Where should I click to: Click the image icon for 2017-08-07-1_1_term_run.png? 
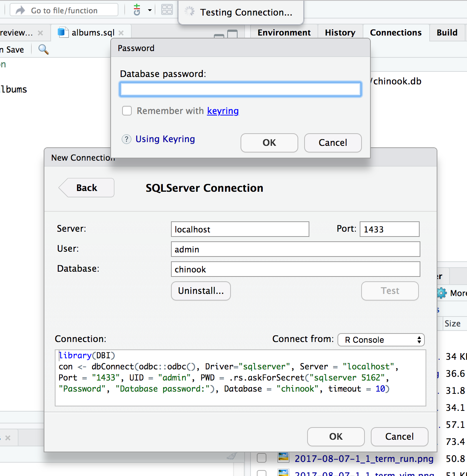tap(283, 458)
